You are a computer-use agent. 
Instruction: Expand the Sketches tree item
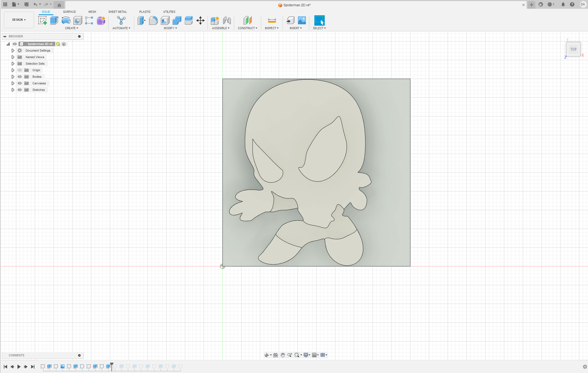point(13,89)
